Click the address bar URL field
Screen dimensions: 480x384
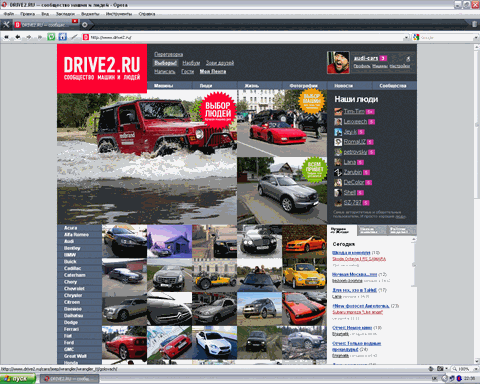point(246,37)
